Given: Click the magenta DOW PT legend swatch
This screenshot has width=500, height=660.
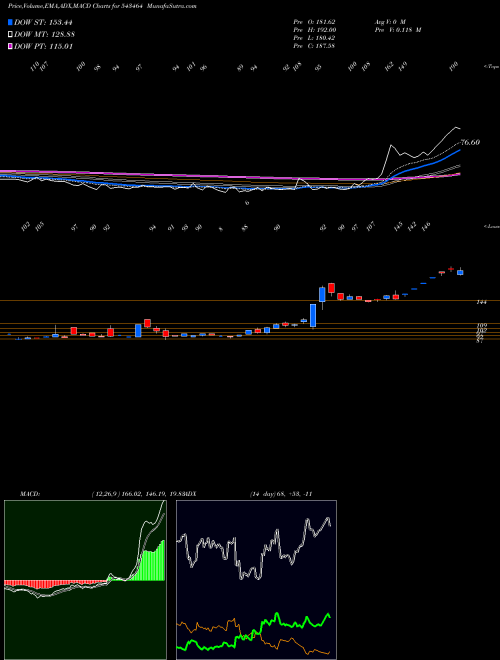Looking at the screenshot, I should (x=10, y=46).
